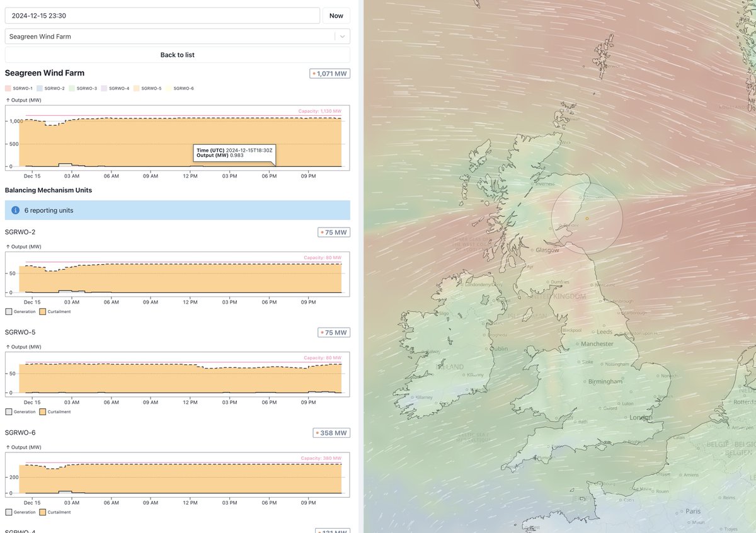756x533 pixels.
Task: Click the SGRWO-2 blue legend swatch
Action: click(x=40, y=88)
